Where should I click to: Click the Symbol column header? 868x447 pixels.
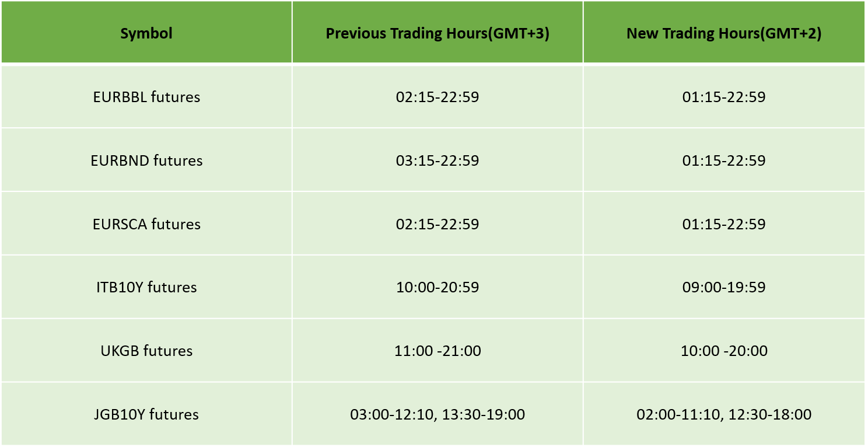(146, 33)
